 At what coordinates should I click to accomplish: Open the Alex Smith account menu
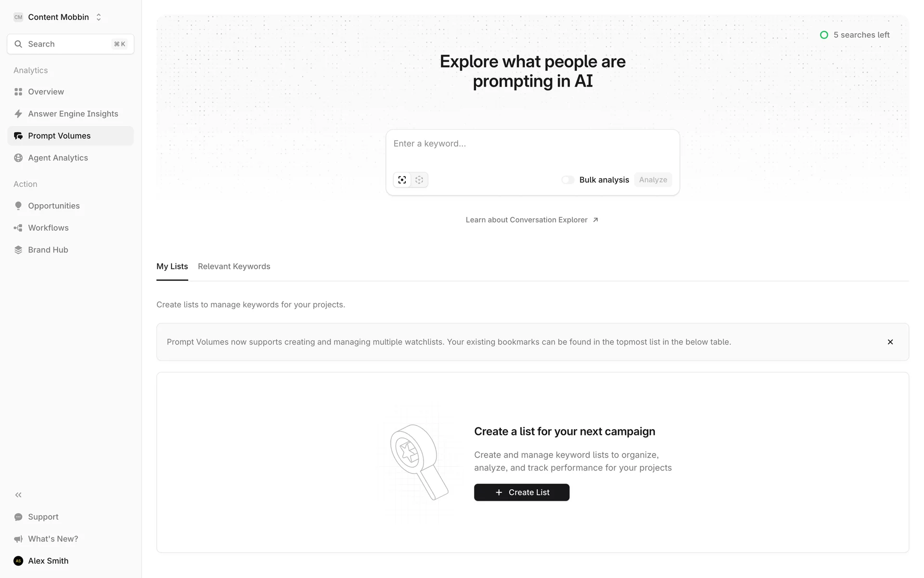point(48,561)
